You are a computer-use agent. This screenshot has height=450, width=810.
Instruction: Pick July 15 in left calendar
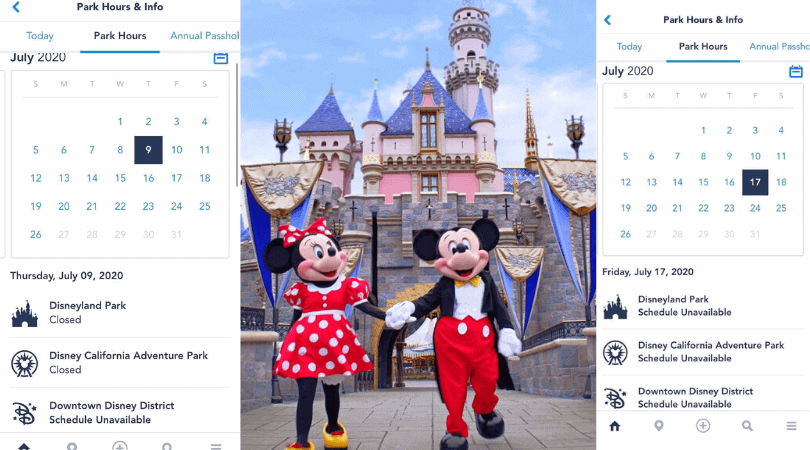click(x=120, y=178)
